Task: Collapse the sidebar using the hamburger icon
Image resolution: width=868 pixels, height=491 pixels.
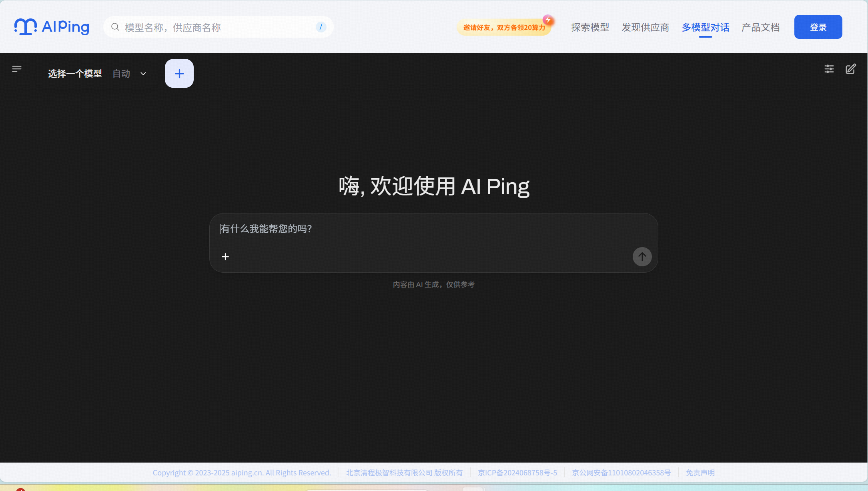Action: point(17,68)
